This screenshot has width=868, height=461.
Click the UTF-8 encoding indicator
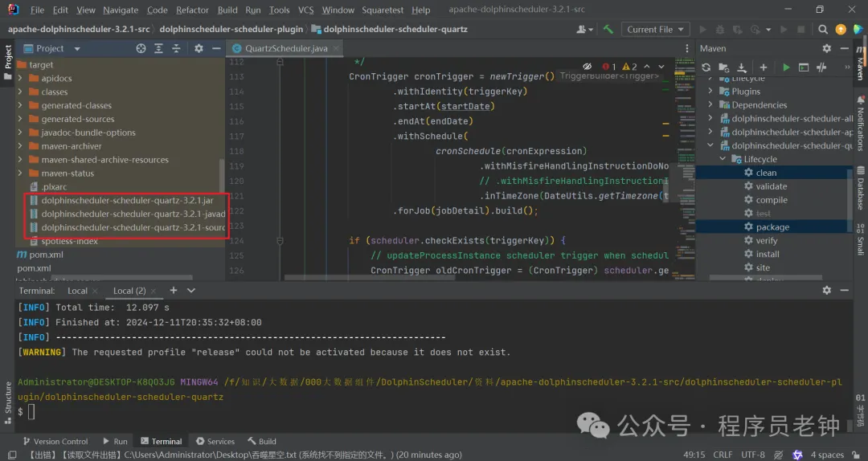[753, 455]
